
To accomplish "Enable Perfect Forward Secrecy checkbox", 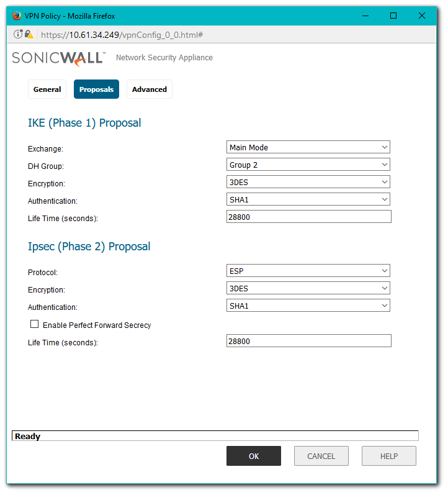I will [35, 324].
